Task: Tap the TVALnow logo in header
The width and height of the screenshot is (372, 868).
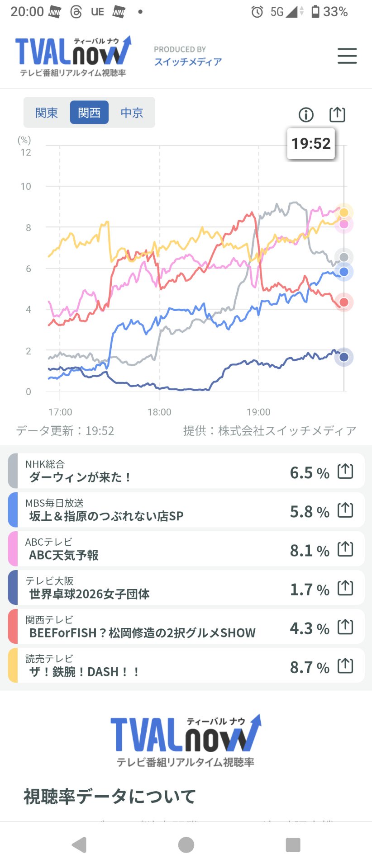Action: click(x=73, y=57)
